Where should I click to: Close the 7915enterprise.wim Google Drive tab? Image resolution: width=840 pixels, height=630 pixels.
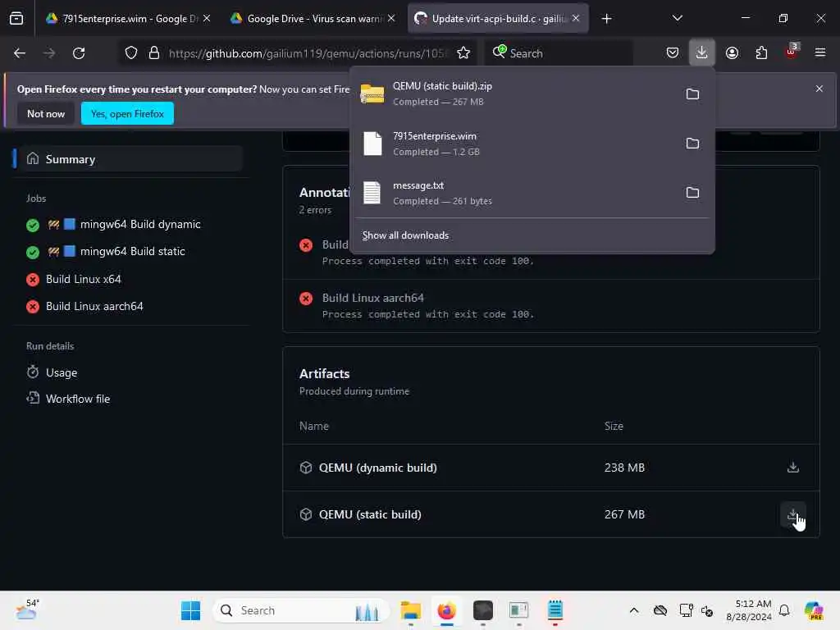pyautogui.click(x=206, y=18)
